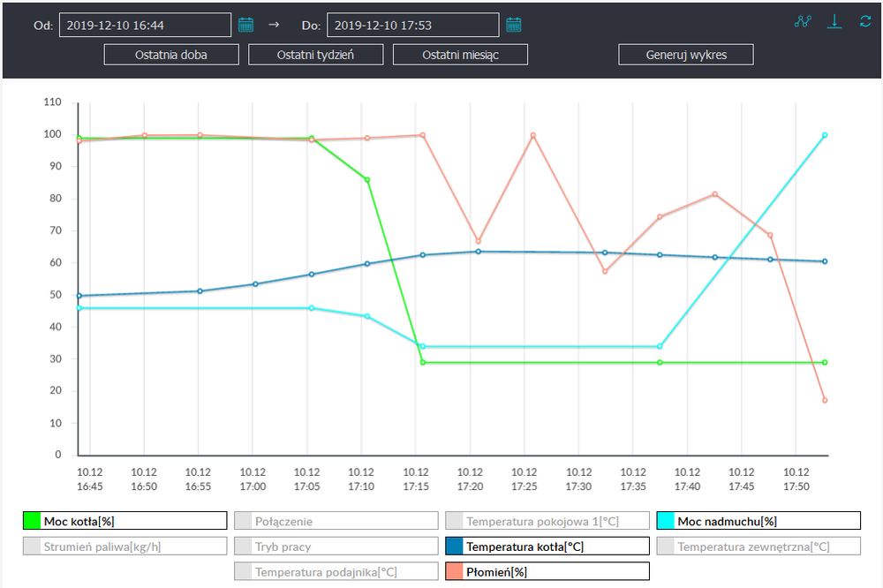Select the Ostatni miesiąc range
This screenshot has height=588, width=883.
(460, 55)
